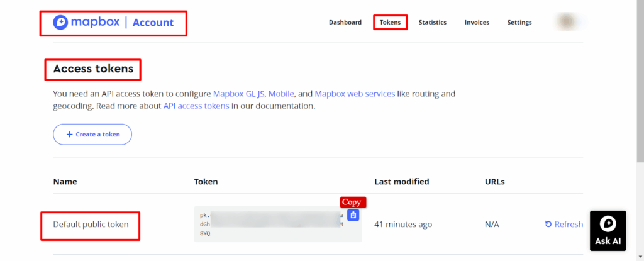Open the blurred user avatar menu

click(x=569, y=23)
